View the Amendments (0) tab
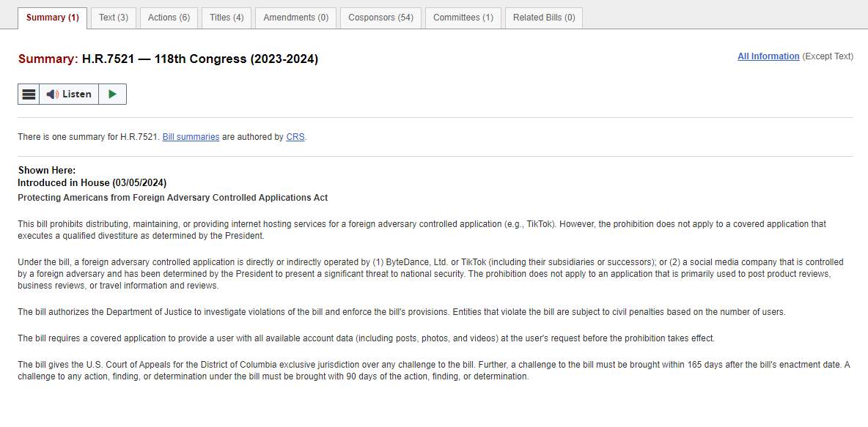This screenshot has width=868, height=427. tap(295, 18)
